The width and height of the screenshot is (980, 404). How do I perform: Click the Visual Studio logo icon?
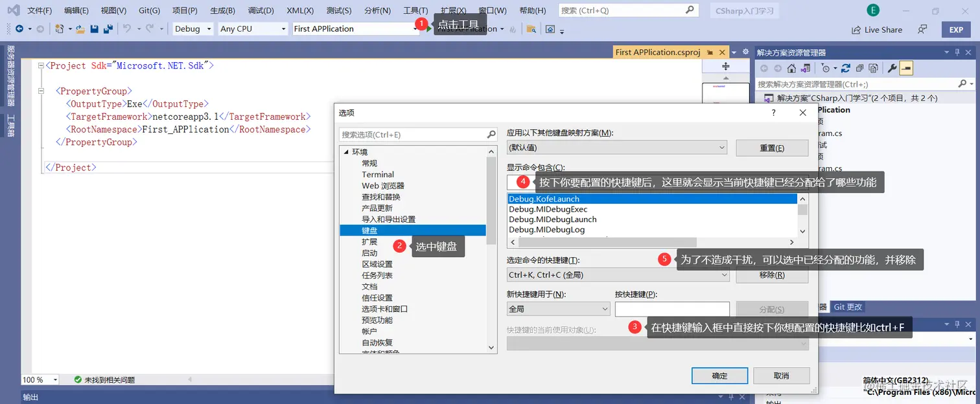point(13,10)
